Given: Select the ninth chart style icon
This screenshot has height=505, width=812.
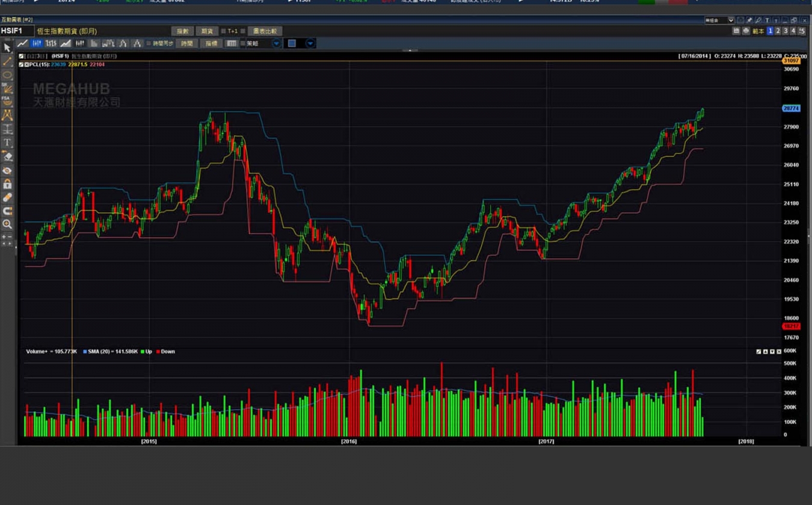Looking at the screenshot, I should tap(137, 43).
